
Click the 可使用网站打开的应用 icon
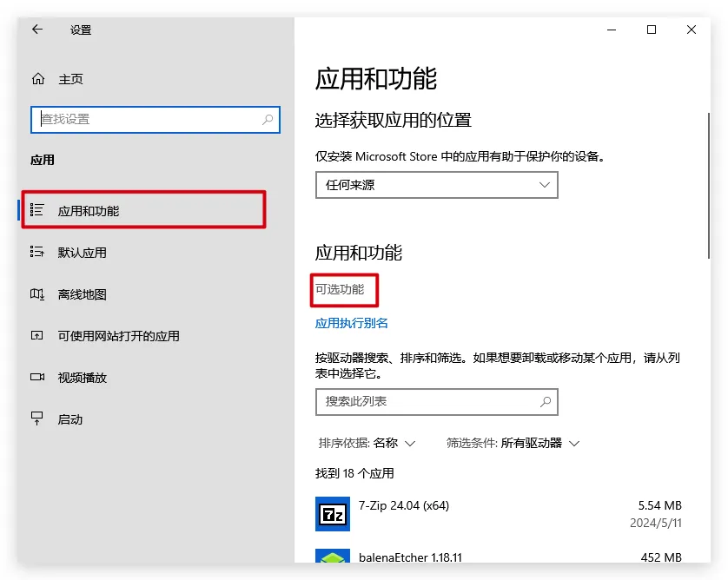pyautogui.click(x=37, y=336)
